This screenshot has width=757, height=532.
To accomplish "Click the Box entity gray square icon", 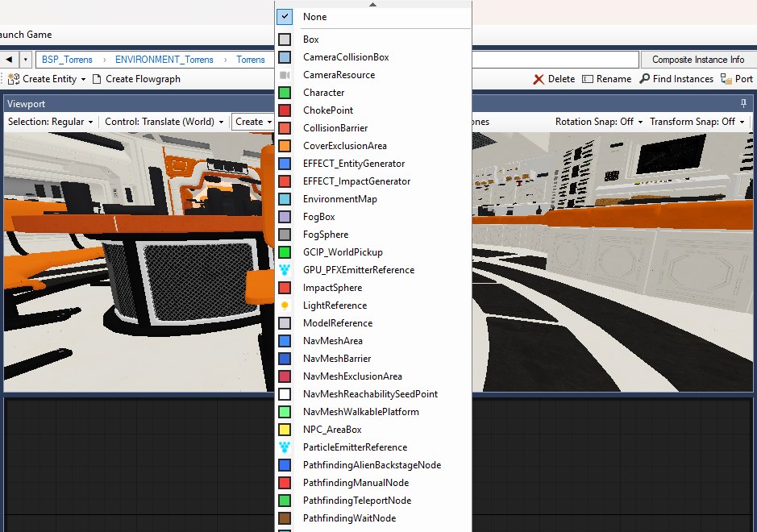I will [285, 39].
